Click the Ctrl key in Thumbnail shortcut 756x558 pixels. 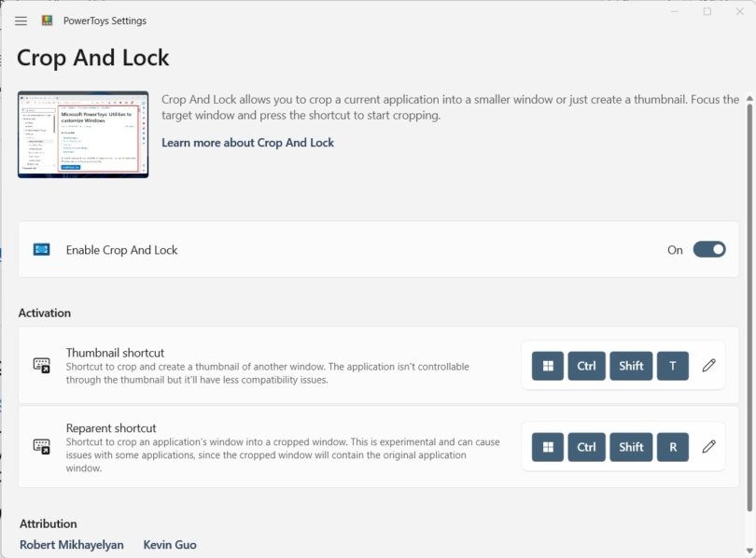(x=586, y=365)
